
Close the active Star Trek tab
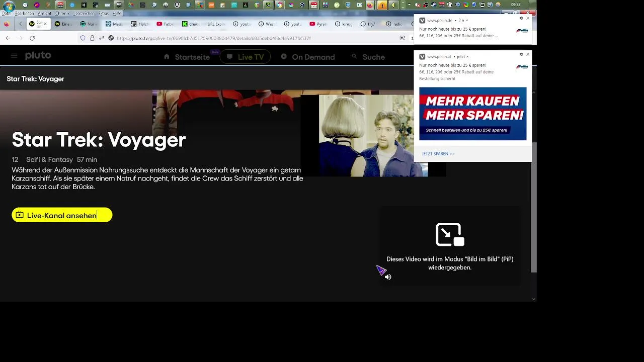coord(45,24)
